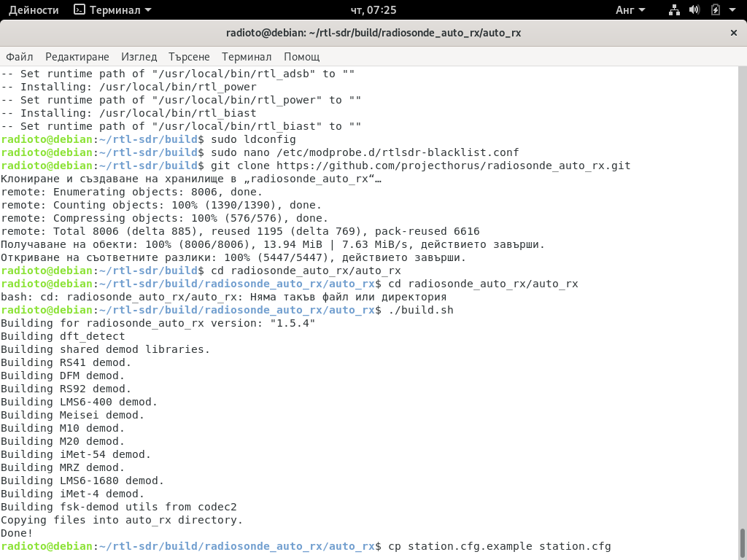Click 'Building iMet-4 demod.' line
Screen dimensions: 747x560
72,494
